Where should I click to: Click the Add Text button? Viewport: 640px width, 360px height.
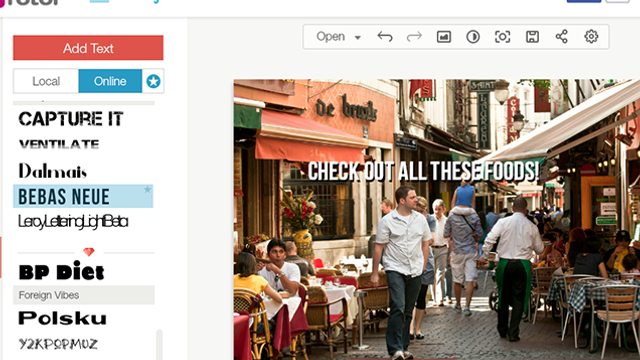pos(88,48)
